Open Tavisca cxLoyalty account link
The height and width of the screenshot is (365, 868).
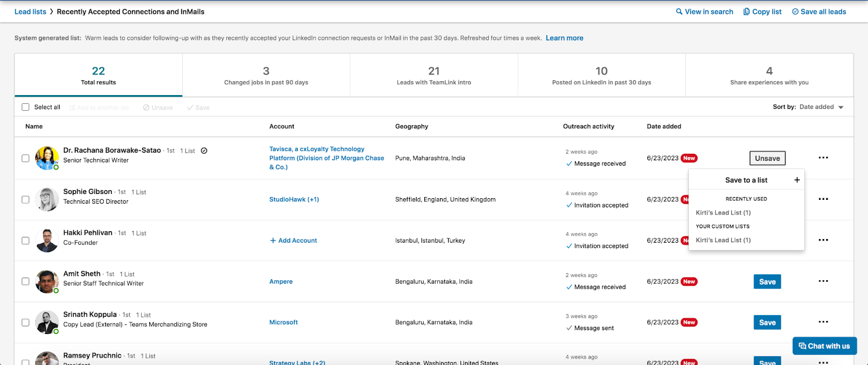tap(327, 158)
